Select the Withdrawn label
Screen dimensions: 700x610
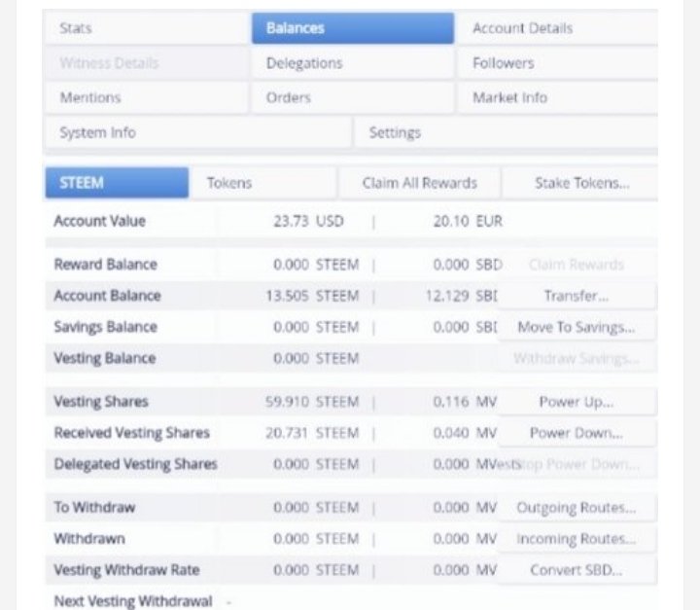click(x=89, y=539)
